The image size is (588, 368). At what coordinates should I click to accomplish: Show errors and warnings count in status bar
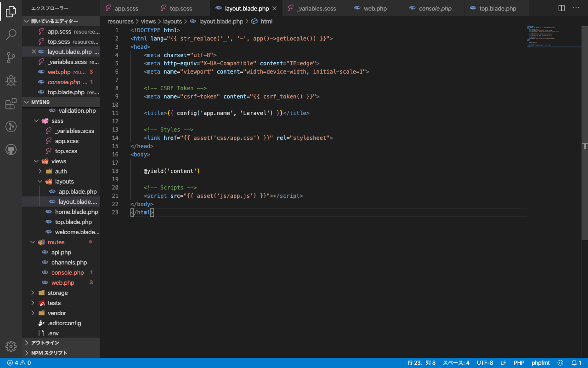click(x=19, y=363)
